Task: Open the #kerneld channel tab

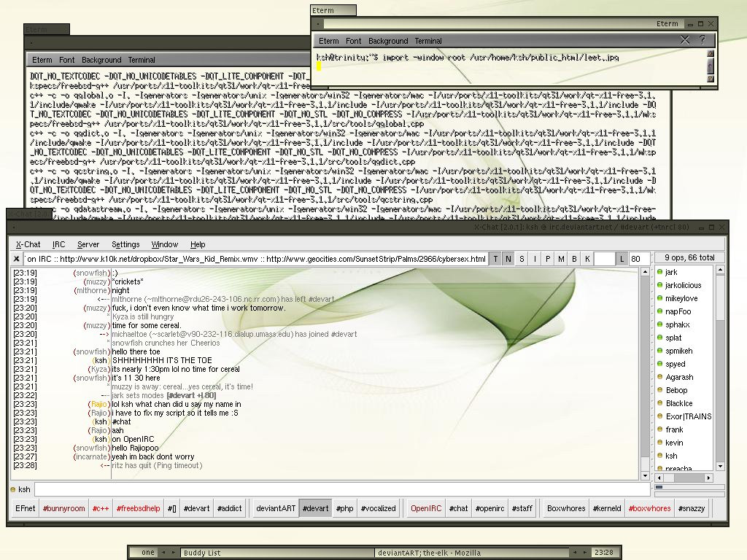Action: coord(606,508)
